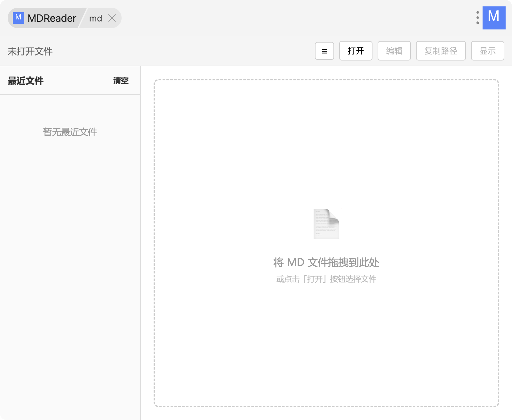This screenshot has height=420, width=512.
Task: Click the 将 MD 文件拖拽到此处 text
Action: 326,262
